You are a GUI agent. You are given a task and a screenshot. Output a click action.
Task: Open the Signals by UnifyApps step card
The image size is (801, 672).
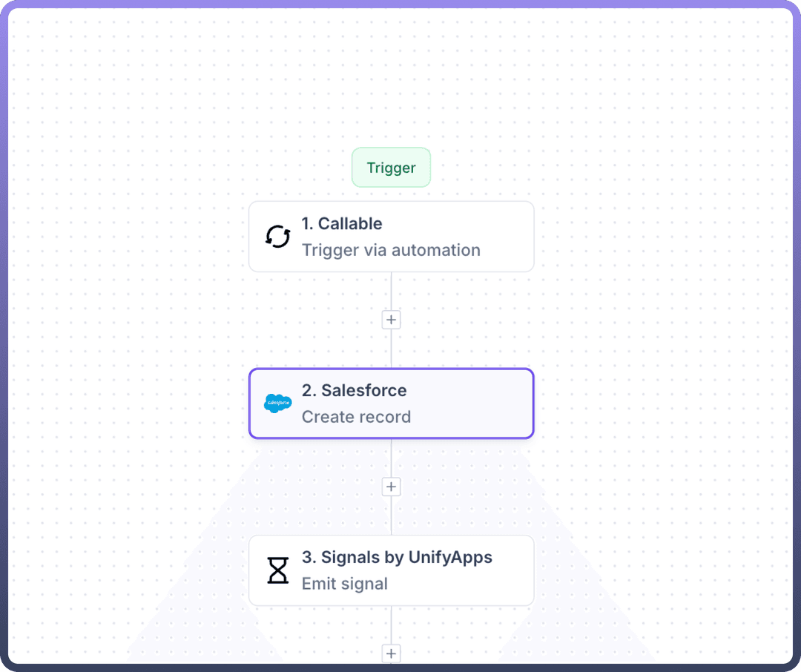512,570
